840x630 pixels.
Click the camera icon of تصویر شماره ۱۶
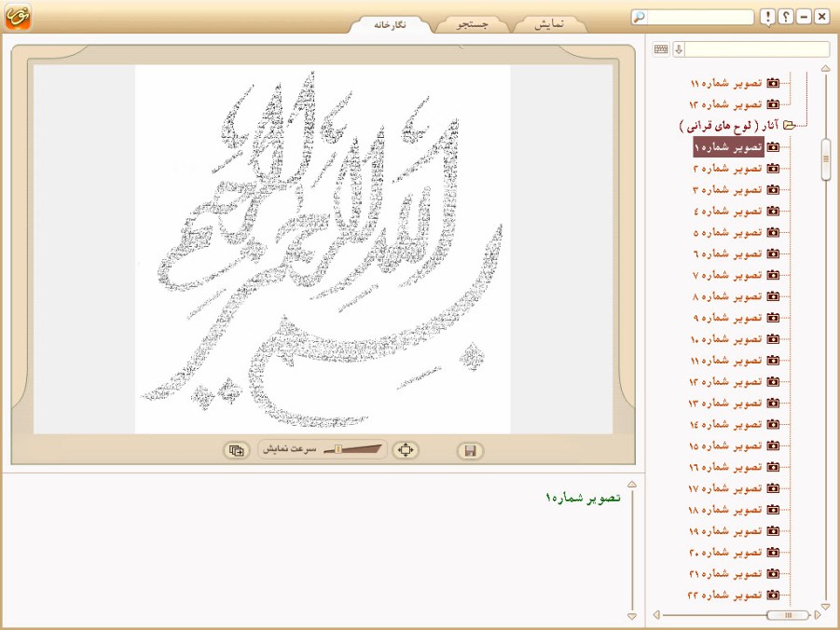tap(773, 467)
